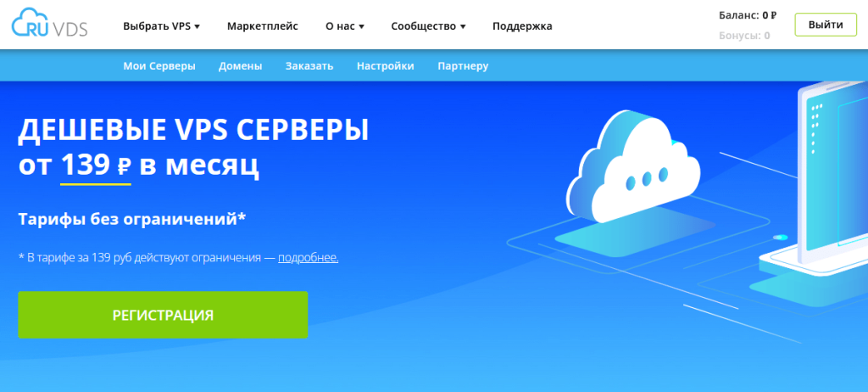Open the Домены tab
This screenshot has height=392, width=868.
(x=240, y=66)
